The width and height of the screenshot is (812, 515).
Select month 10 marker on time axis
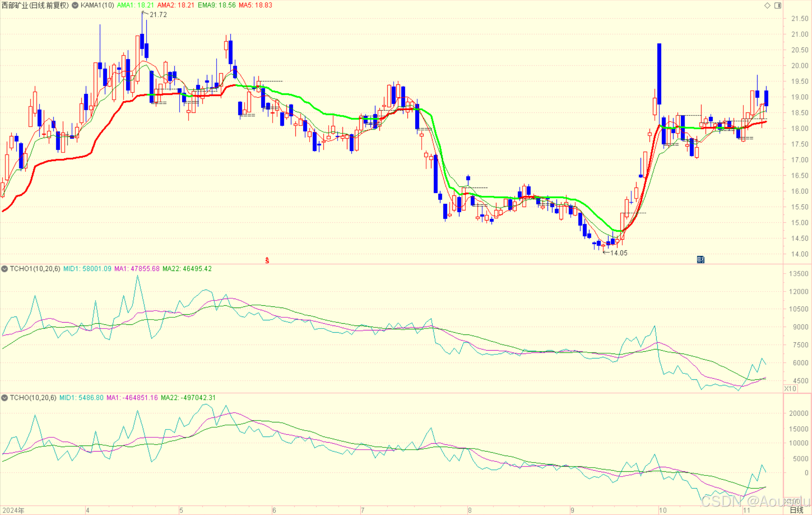click(x=662, y=510)
